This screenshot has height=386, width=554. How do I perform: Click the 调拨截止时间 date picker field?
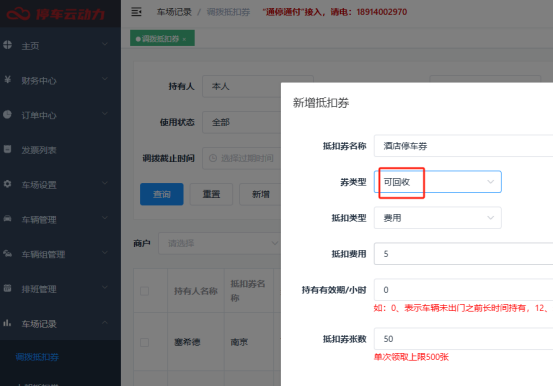click(x=242, y=158)
